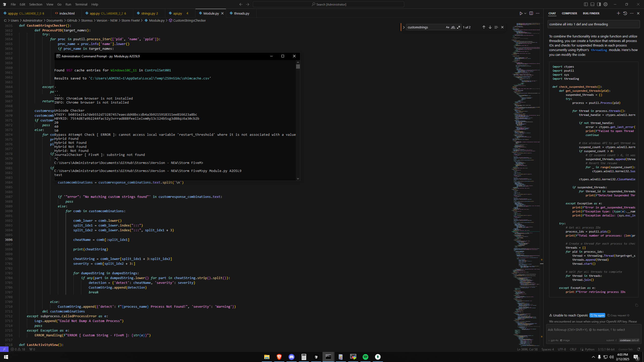Screen dimensions: 644x362
Task: Change UTF-8 file encoding
Action: [x=562, y=349]
